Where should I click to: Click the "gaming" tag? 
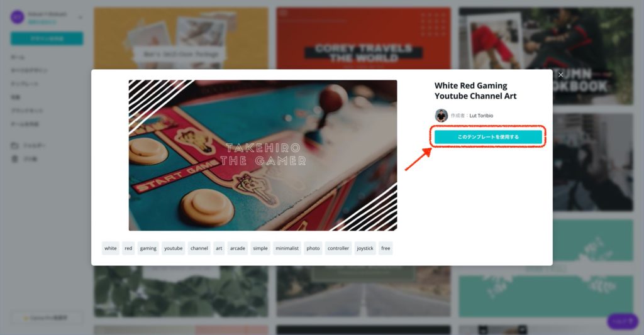tap(148, 248)
